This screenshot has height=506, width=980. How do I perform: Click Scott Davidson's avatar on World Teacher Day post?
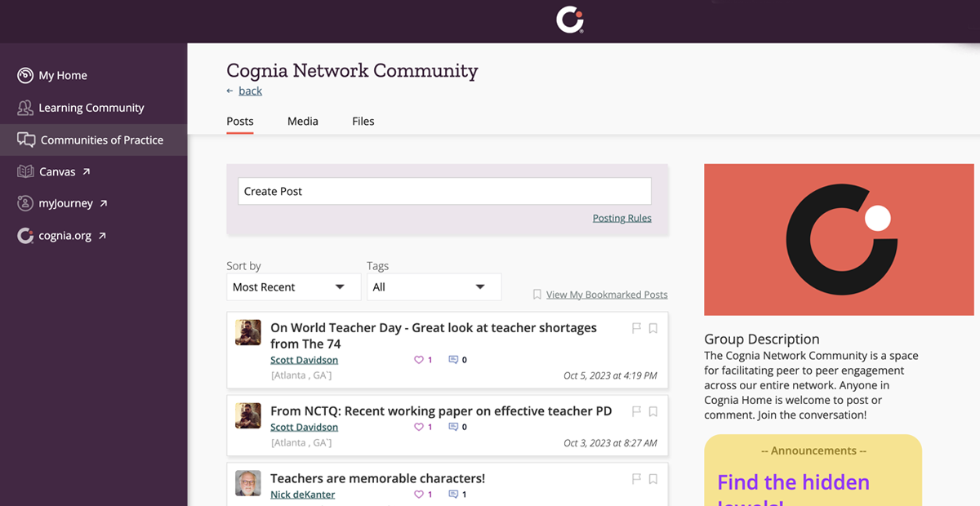pos(248,333)
